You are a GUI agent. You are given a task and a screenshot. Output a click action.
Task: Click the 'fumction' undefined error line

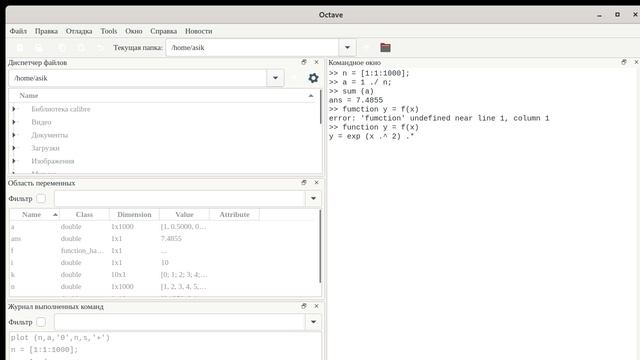point(439,118)
